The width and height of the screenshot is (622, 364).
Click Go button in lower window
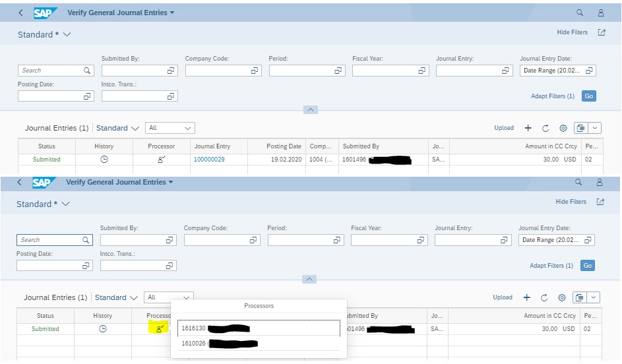click(588, 265)
